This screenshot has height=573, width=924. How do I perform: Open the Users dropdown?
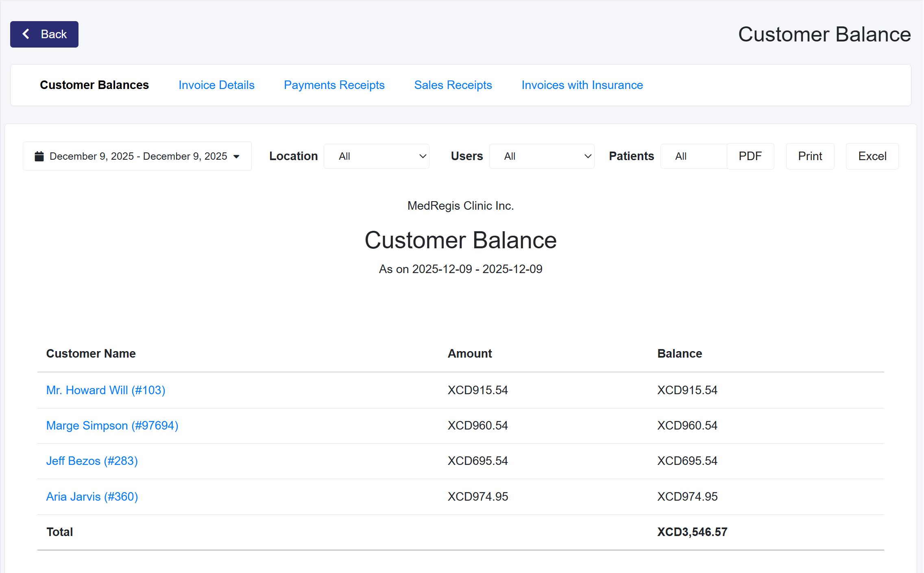(541, 156)
